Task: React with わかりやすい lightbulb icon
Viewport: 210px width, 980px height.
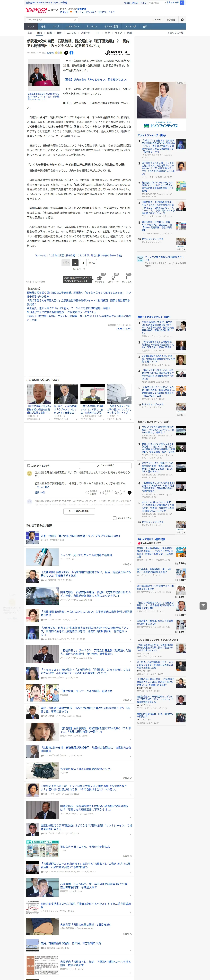Action: pyautogui.click(x=113, y=278)
